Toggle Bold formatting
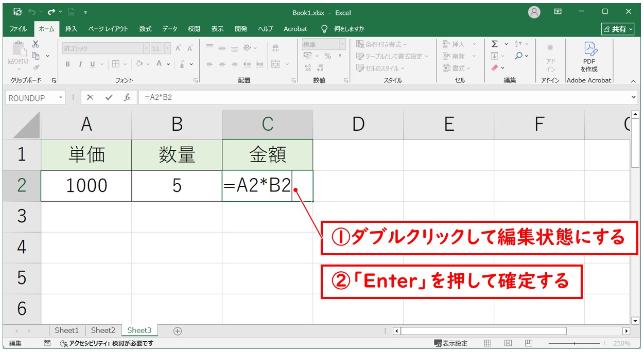This screenshot has height=352, width=644. 67,64
